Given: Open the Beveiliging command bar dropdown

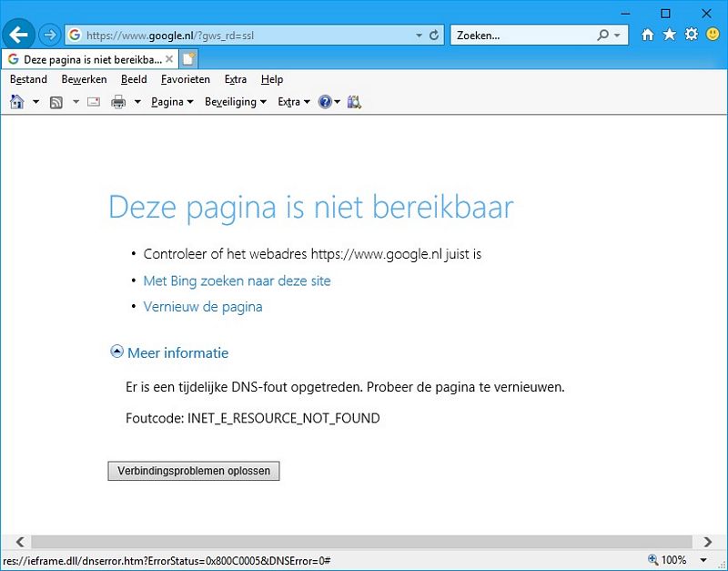Looking at the screenshot, I should tap(236, 102).
